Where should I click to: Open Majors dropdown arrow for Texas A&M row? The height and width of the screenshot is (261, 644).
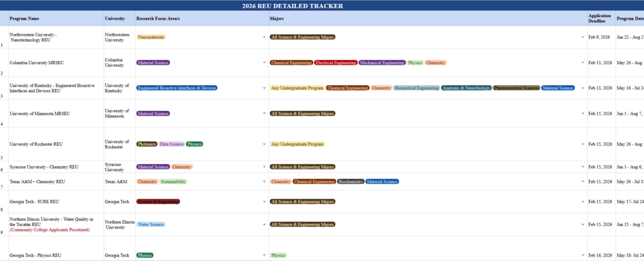click(x=582, y=181)
